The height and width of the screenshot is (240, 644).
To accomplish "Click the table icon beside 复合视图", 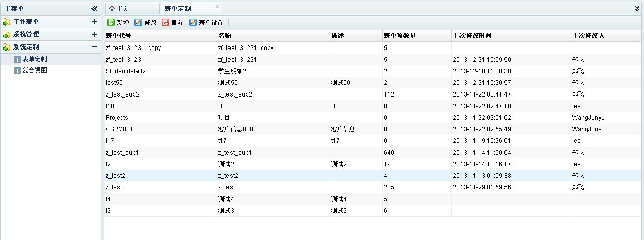I will 17,70.
